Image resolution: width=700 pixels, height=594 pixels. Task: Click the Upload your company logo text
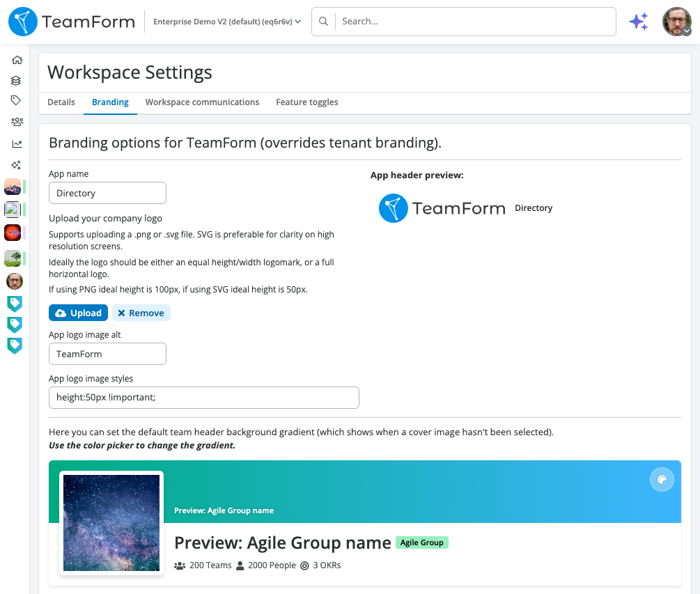tap(105, 218)
